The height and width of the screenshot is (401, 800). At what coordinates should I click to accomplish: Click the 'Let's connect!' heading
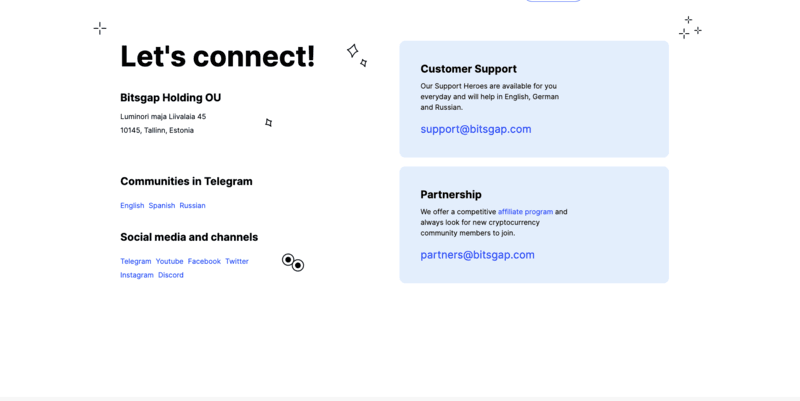pyautogui.click(x=218, y=56)
